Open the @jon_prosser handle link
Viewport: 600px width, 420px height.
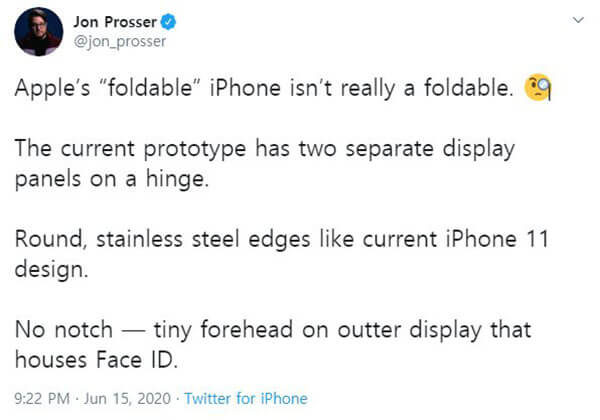120,41
